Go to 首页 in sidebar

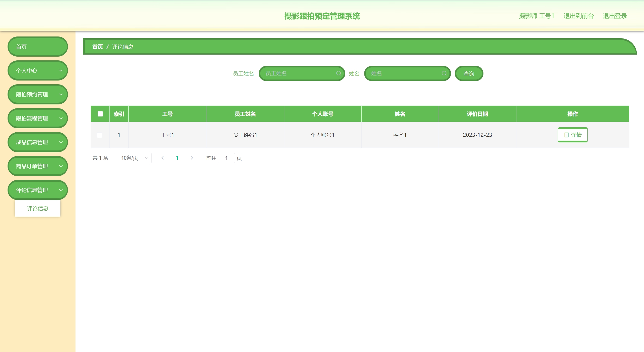pos(38,47)
